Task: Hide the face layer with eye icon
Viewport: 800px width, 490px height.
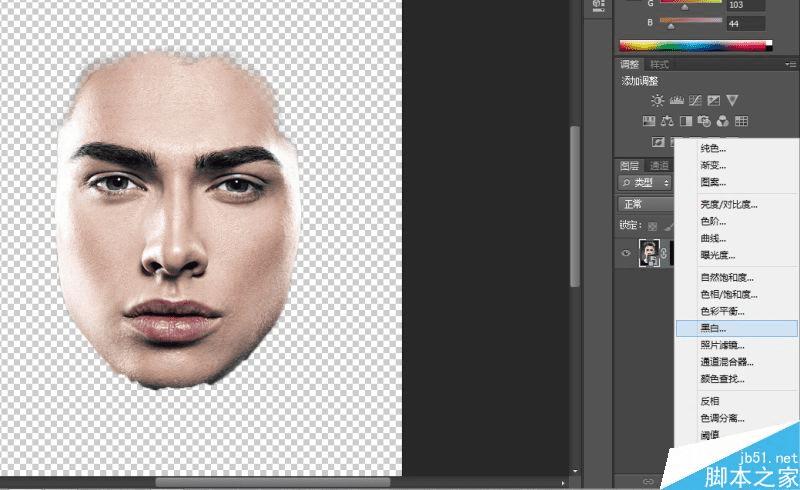Action: click(627, 254)
